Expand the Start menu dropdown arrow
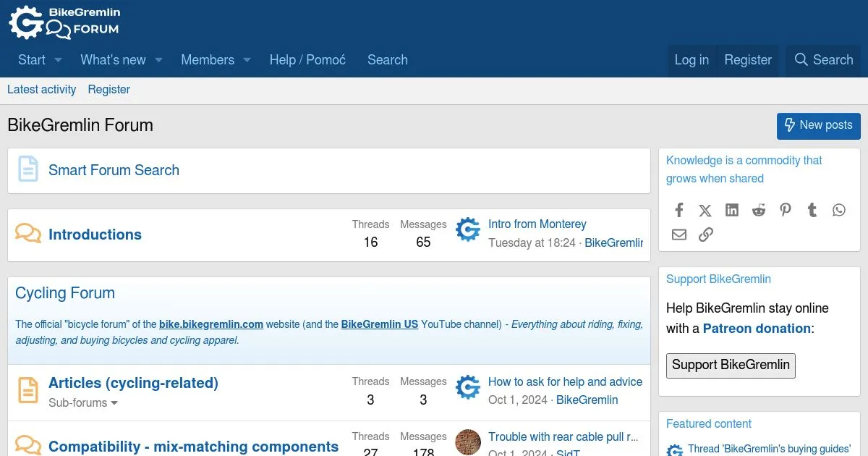The width and height of the screenshot is (868, 456). click(58, 60)
